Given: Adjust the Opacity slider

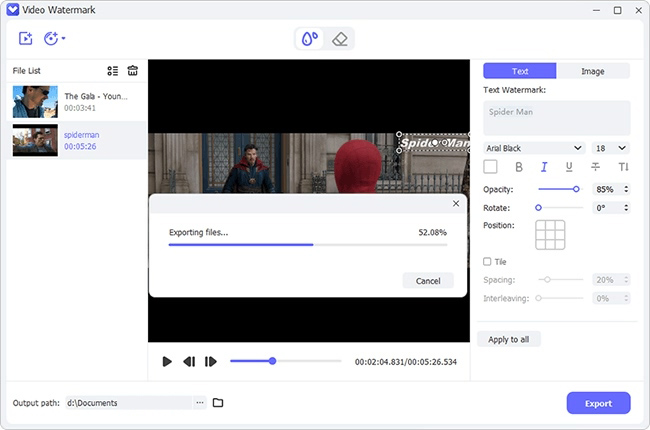Looking at the screenshot, I should (560, 189).
